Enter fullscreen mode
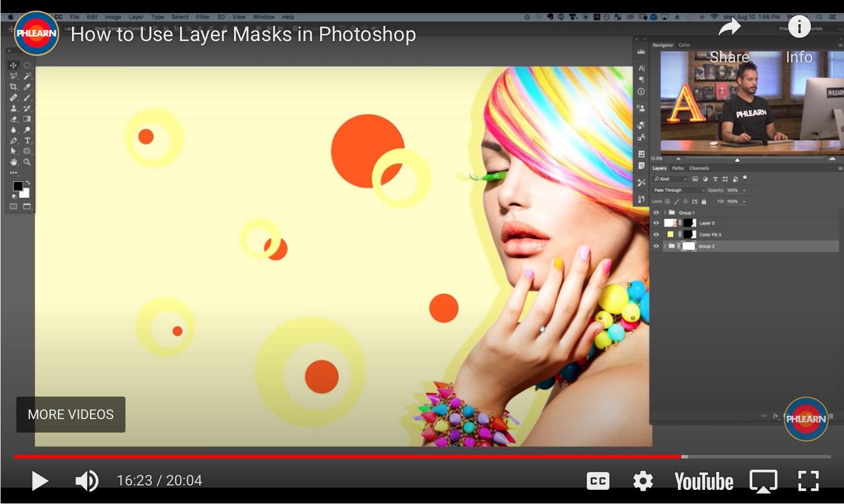The width and height of the screenshot is (844, 504). click(809, 481)
